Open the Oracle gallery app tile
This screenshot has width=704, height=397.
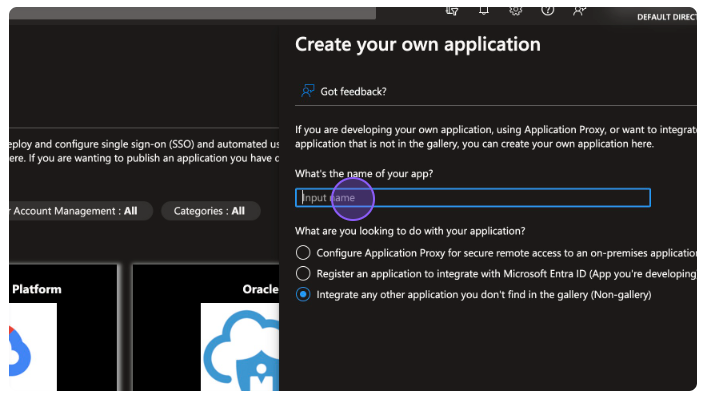pos(206,328)
